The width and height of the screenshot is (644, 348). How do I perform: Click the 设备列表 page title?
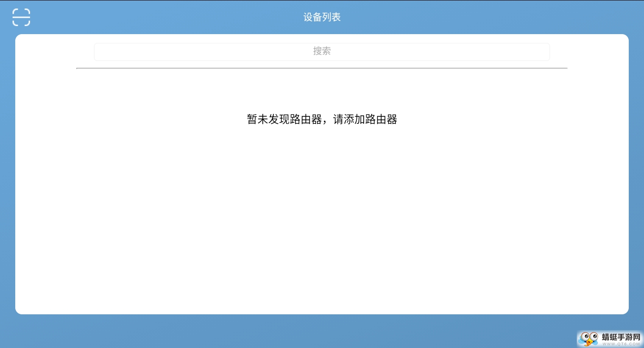coord(322,17)
